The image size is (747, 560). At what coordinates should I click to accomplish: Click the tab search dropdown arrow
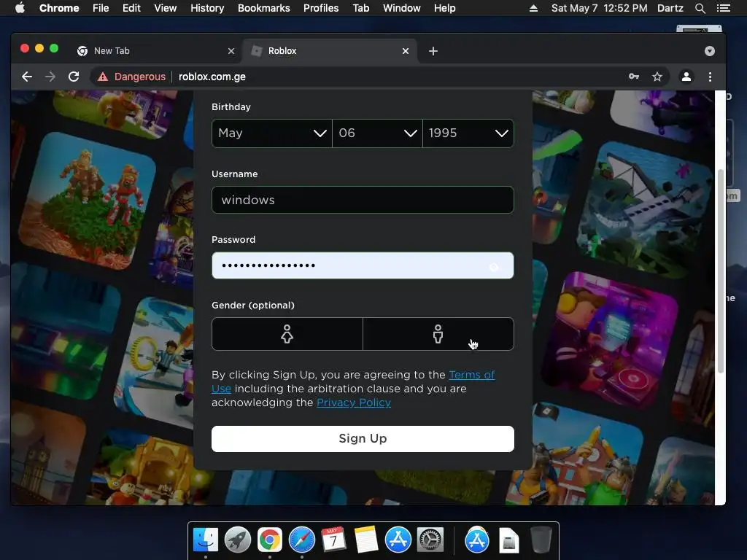(709, 51)
